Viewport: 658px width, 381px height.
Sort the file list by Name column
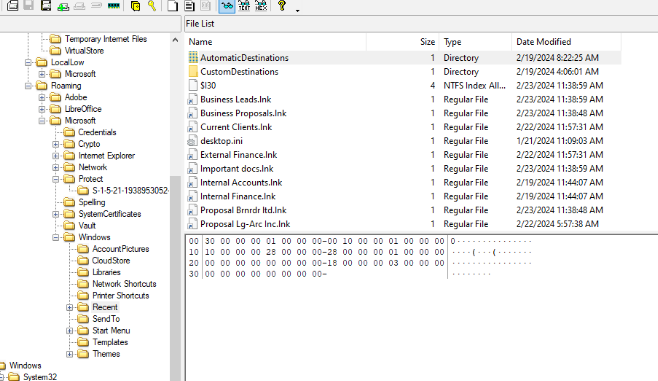276,42
